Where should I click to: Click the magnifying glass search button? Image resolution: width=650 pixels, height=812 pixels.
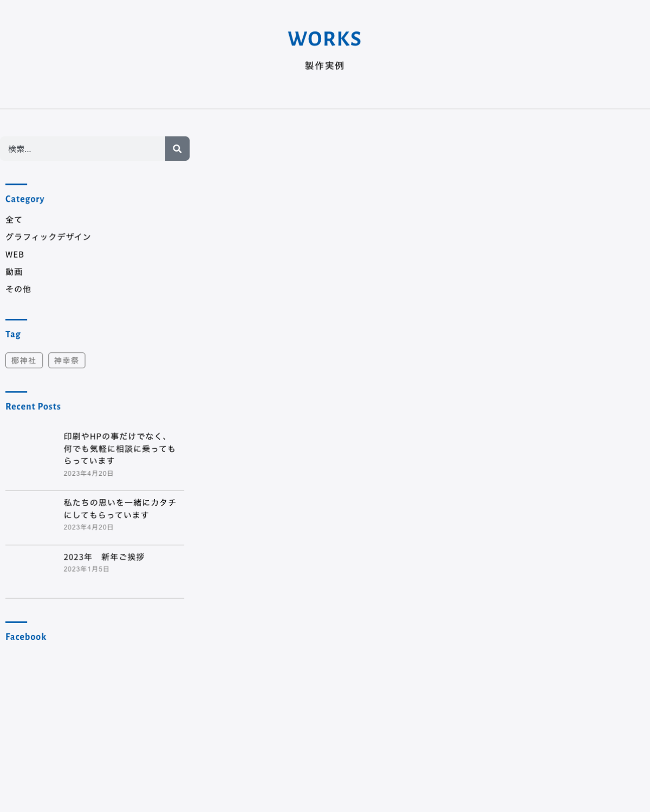coord(177,149)
